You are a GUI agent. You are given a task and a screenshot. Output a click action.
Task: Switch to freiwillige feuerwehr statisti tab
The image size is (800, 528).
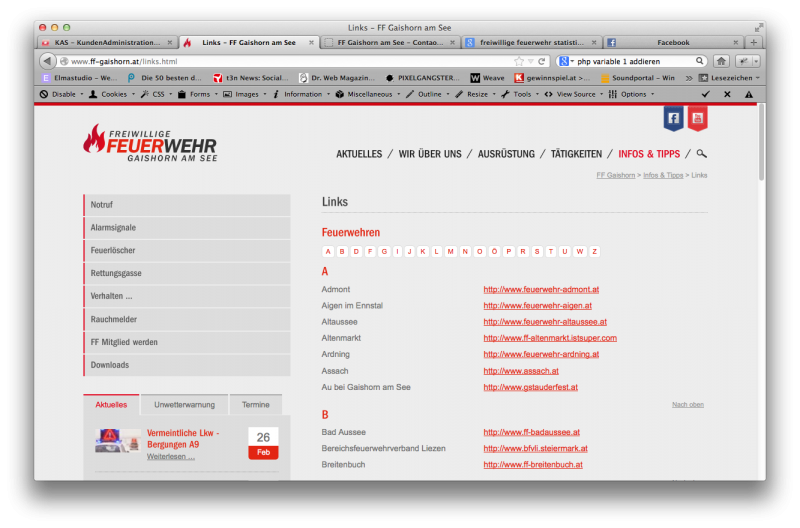click(532, 42)
